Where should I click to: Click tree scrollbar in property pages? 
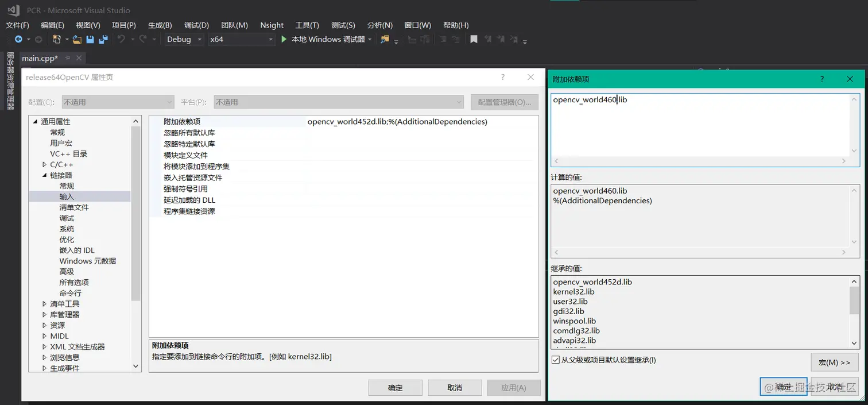[136, 214]
